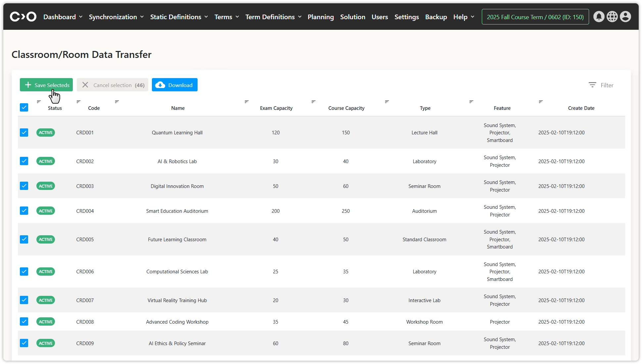Go to the Planning menu item
The height and width of the screenshot is (364, 642).
click(320, 17)
